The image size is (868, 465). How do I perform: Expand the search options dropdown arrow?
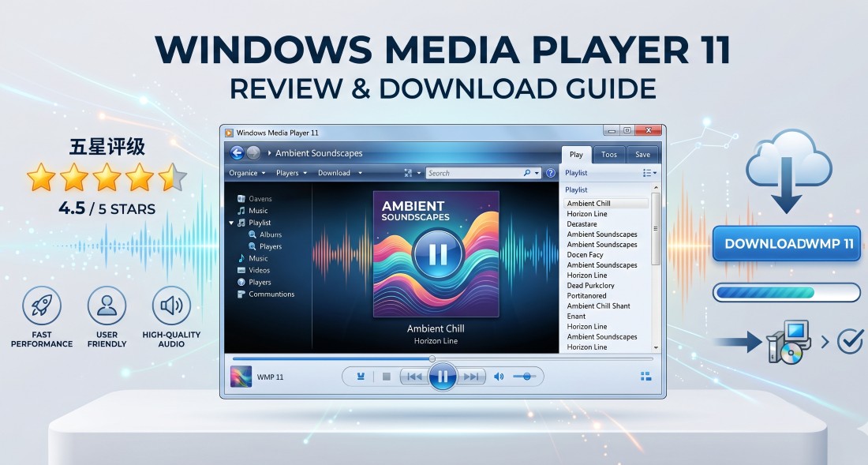pos(537,173)
